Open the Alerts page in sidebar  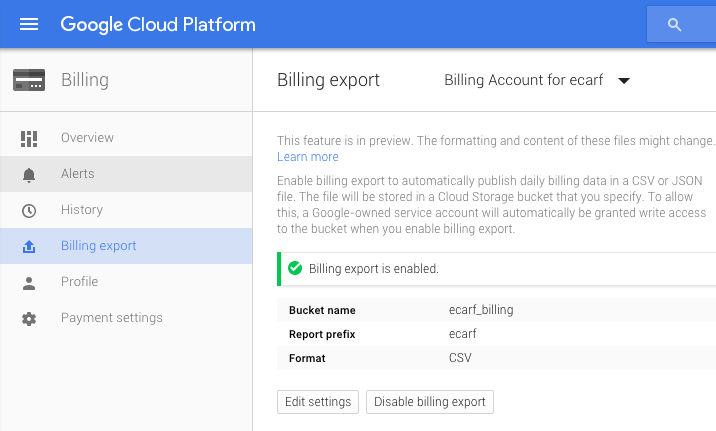click(x=78, y=174)
